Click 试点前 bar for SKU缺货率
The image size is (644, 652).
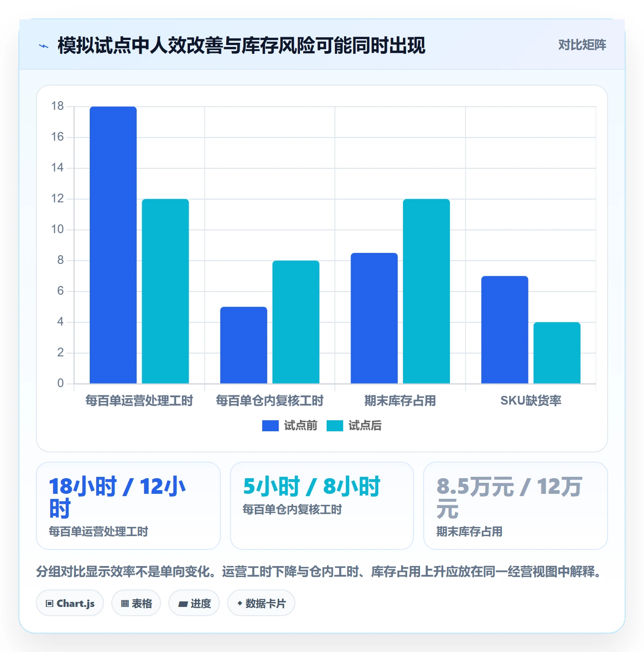[x=505, y=330]
